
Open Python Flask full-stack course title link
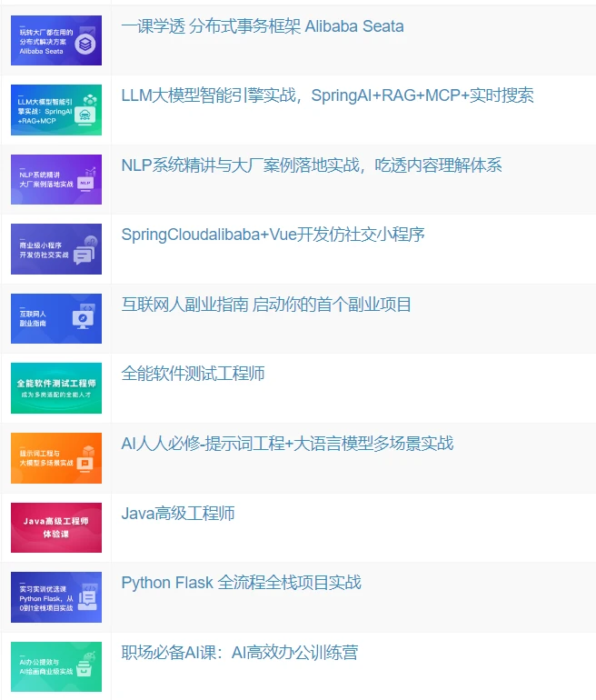(241, 583)
